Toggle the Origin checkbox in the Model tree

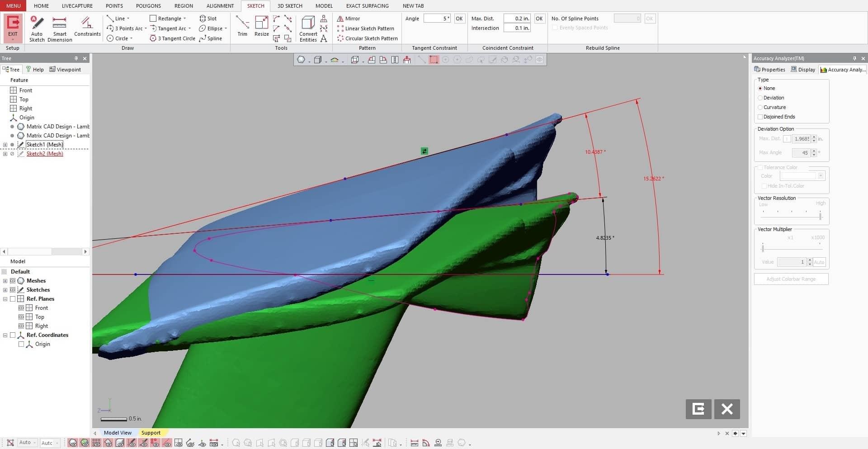pos(21,344)
